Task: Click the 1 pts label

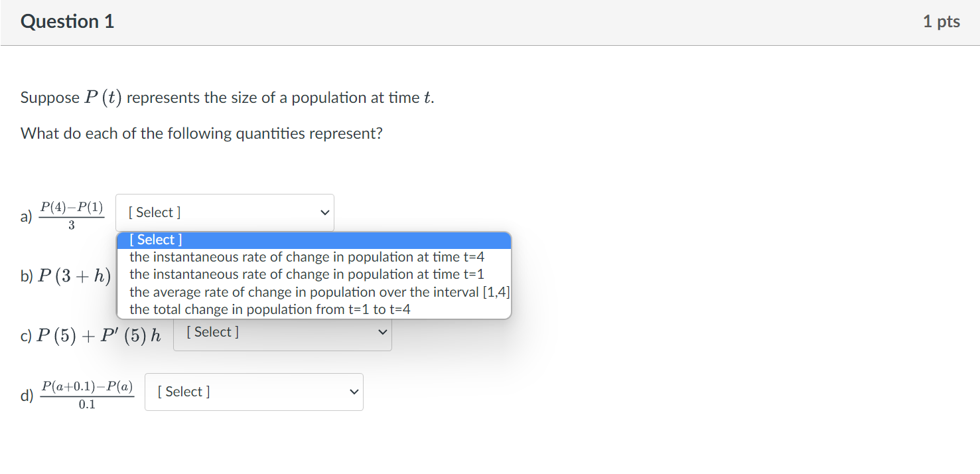Action: click(941, 21)
